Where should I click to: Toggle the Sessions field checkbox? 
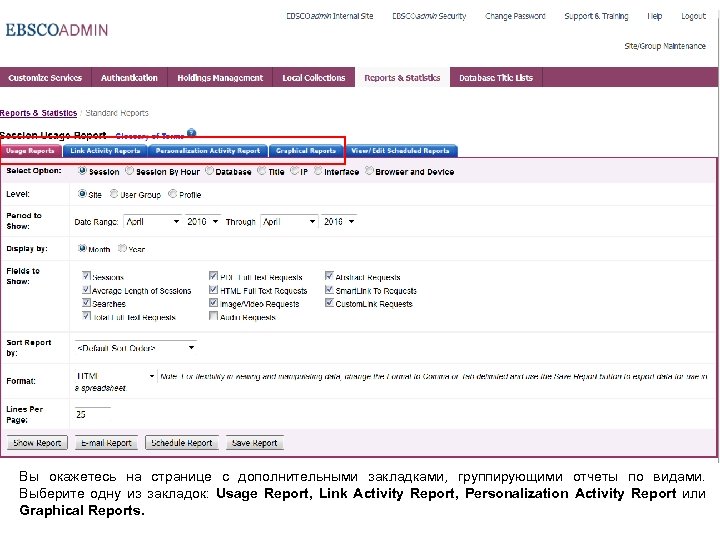(86, 276)
